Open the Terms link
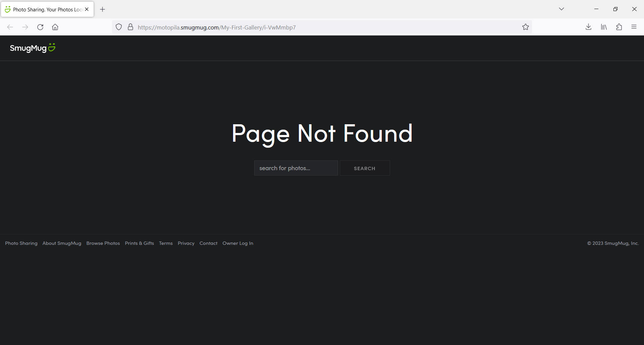This screenshot has width=644, height=345. pyautogui.click(x=166, y=243)
